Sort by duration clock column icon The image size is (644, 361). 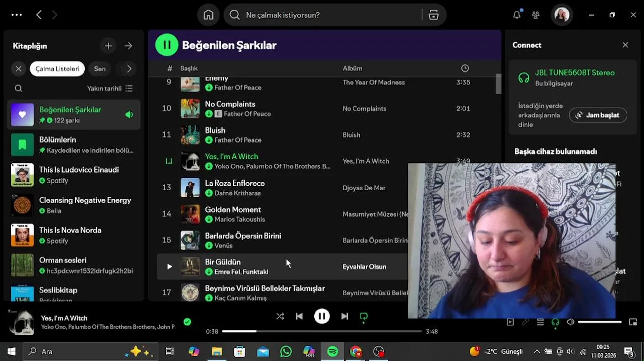click(x=465, y=68)
